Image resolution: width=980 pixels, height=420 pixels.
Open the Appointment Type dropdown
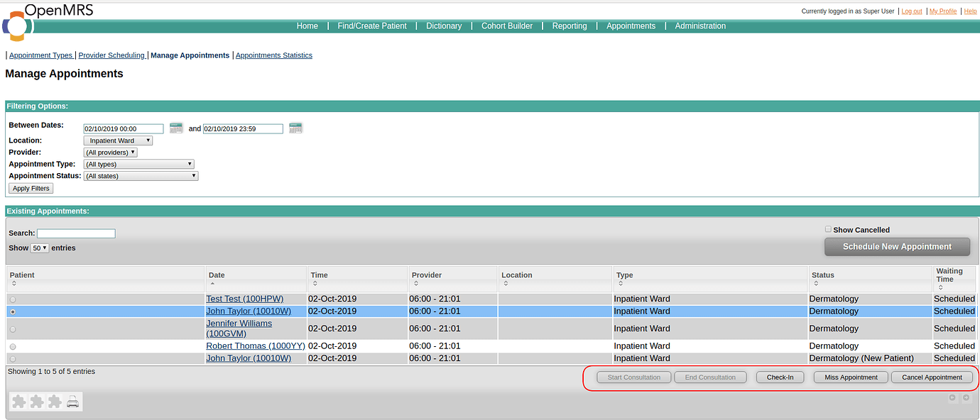[x=138, y=164]
